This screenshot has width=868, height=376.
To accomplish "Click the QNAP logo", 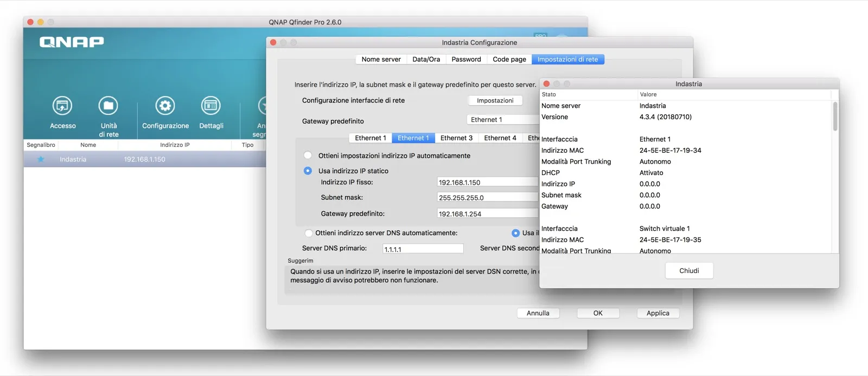I will point(72,42).
